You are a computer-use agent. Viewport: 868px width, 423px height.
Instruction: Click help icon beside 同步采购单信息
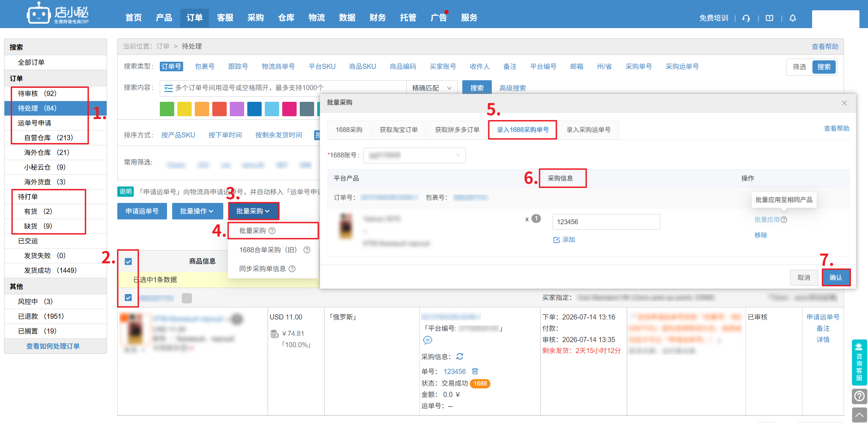tap(292, 269)
